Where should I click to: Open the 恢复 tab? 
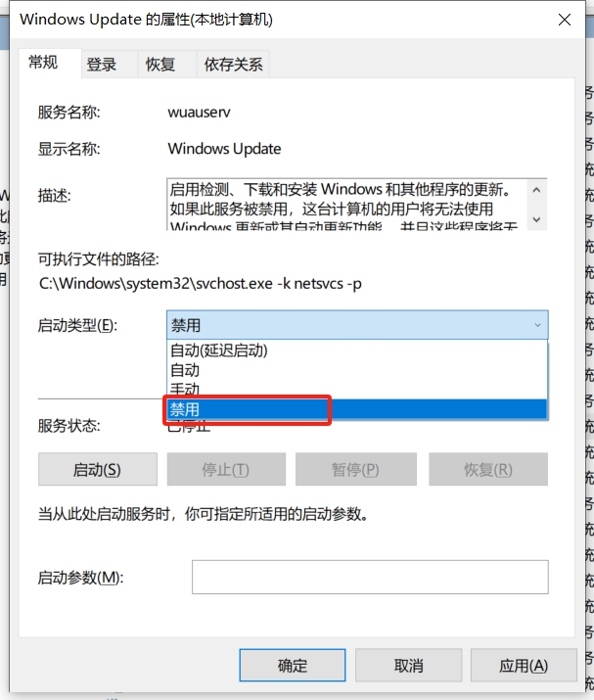point(160,65)
